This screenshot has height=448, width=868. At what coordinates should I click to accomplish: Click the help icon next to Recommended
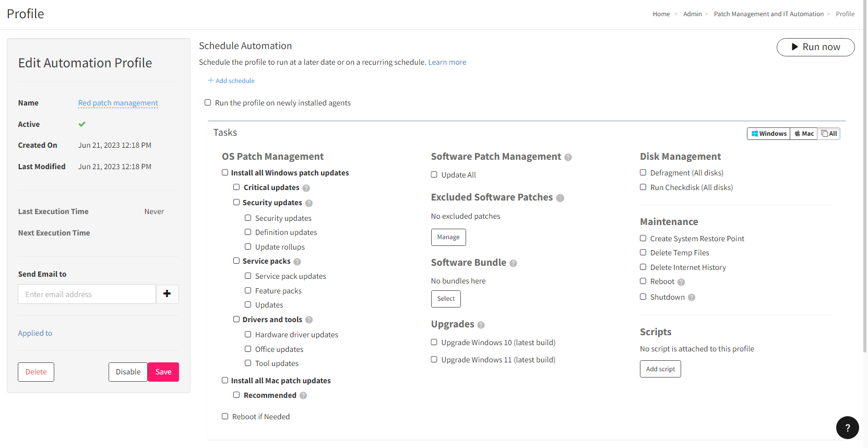tap(303, 396)
